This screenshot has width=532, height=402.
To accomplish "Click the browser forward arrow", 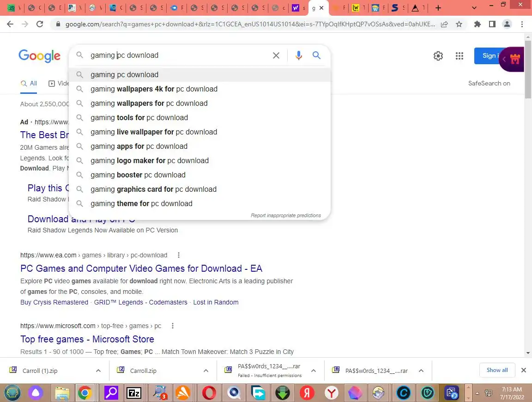I will tap(25, 24).
